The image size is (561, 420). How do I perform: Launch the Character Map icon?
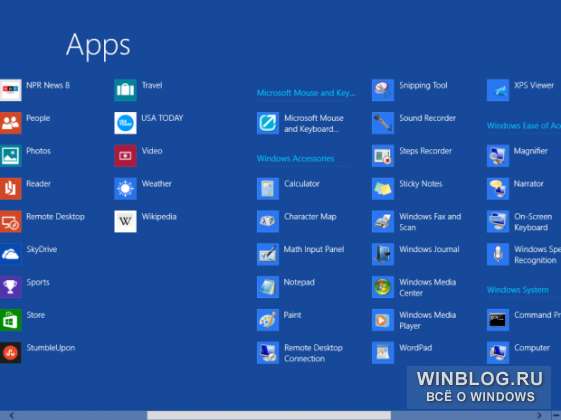pos(268,221)
